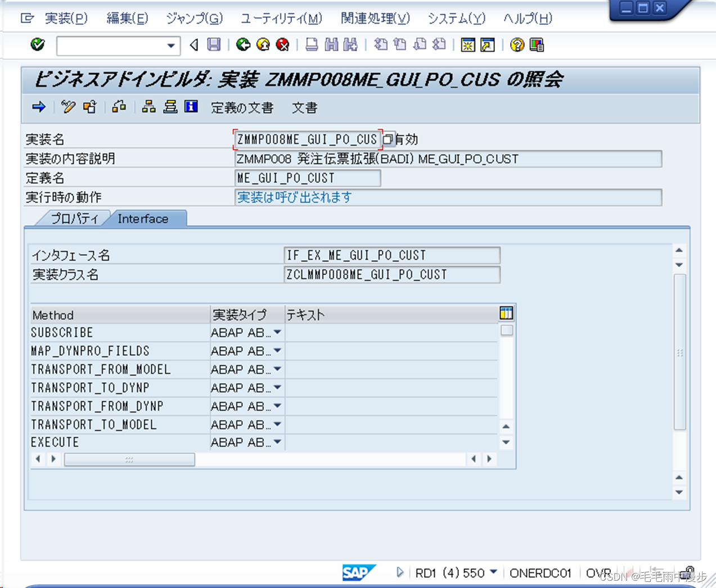The image size is (716, 588).
Task: Click the Create Shortcut icon
Action: pyautogui.click(x=487, y=44)
